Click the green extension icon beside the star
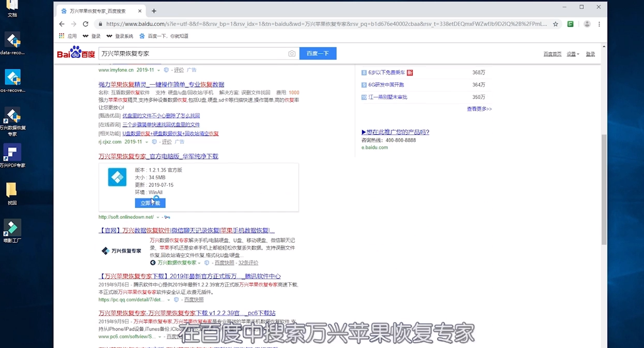The height and width of the screenshot is (348, 644). pos(571,24)
